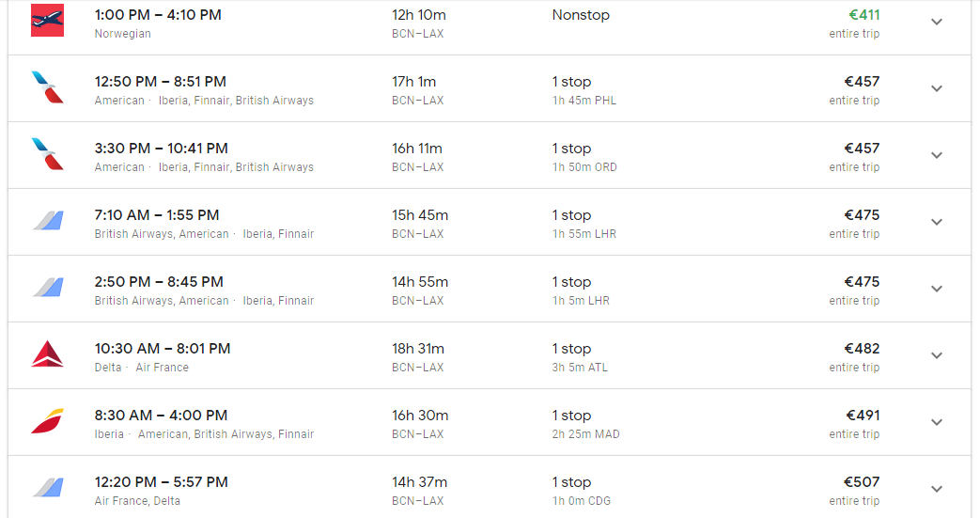Select the €482 Delta price

click(862, 349)
